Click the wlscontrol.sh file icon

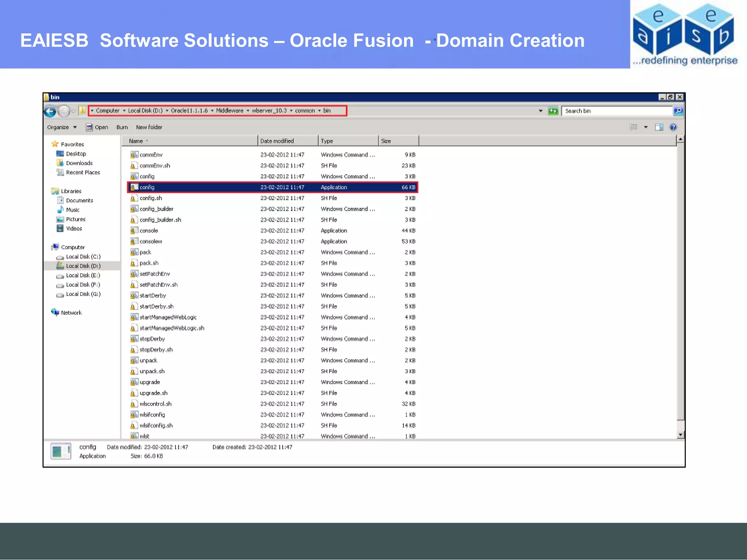point(134,404)
